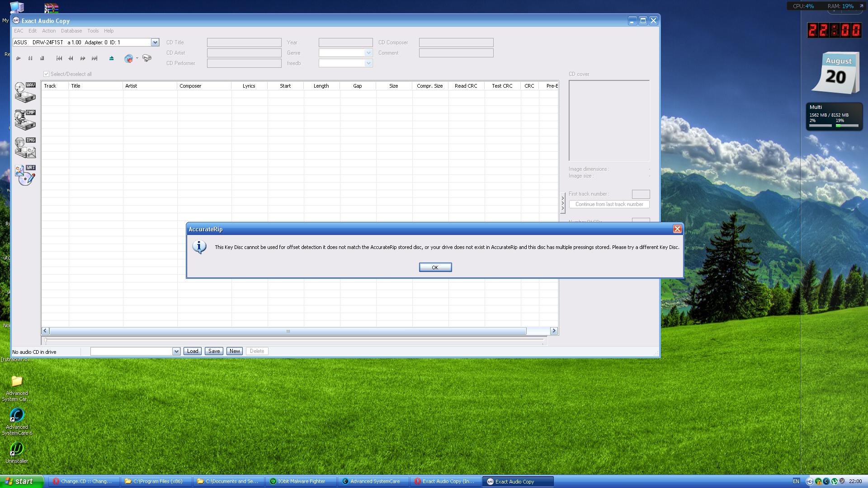Open the Help menu
Screen dimensions: 868x488
[108, 31]
